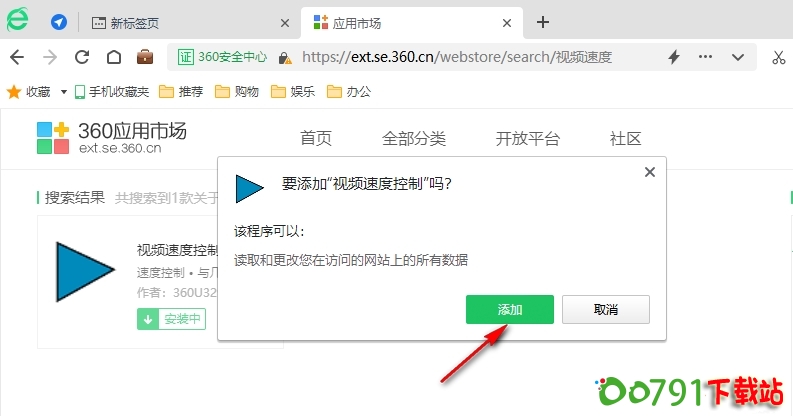
Task: Open the 推荐 bookmark folder
Action: coord(181,91)
